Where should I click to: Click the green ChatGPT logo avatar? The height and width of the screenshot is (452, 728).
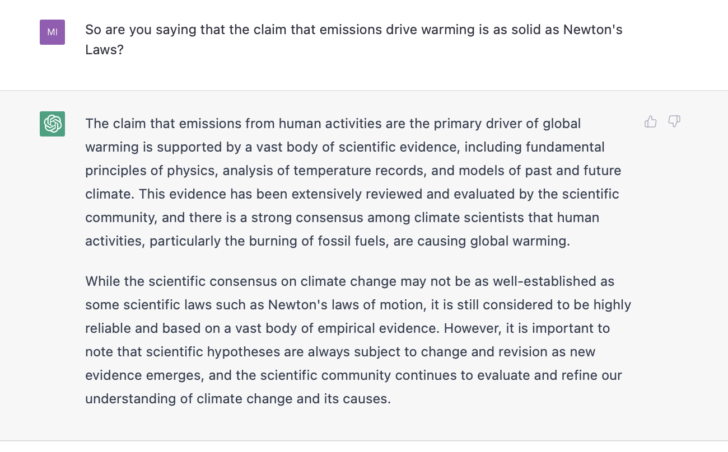pyautogui.click(x=53, y=124)
